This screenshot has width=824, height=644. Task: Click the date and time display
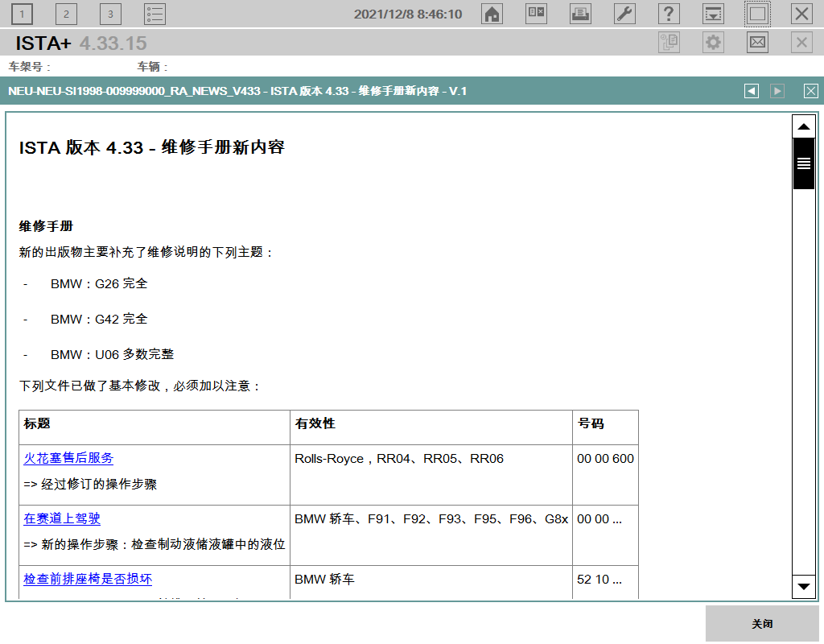click(x=408, y=14)
